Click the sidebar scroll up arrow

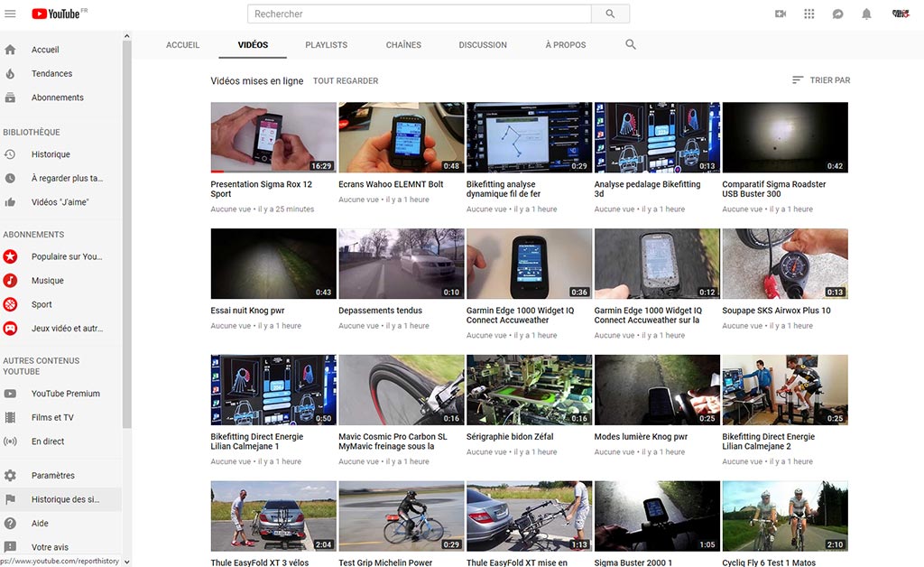[126, 36]
